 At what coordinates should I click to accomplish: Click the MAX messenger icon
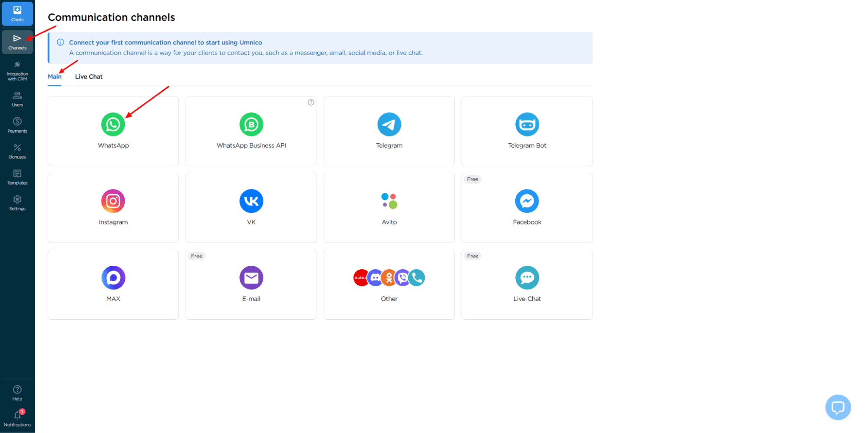point(113,278)
